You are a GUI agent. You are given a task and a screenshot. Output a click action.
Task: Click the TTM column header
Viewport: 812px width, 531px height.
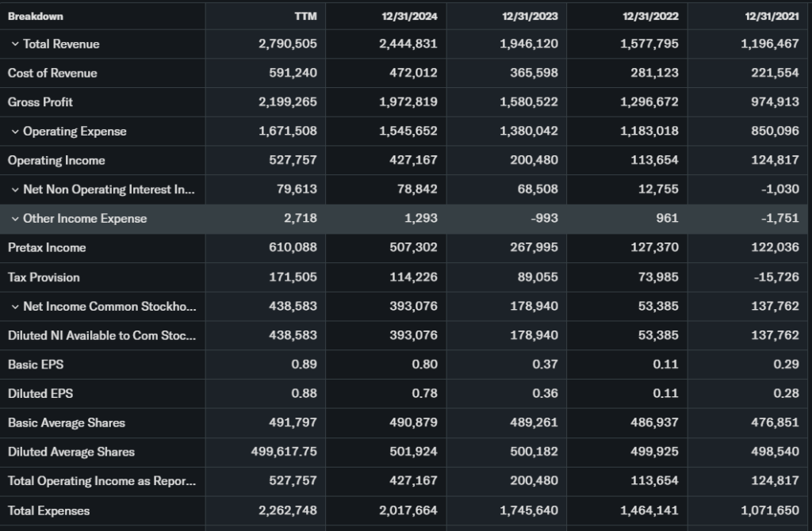(304, 16)
